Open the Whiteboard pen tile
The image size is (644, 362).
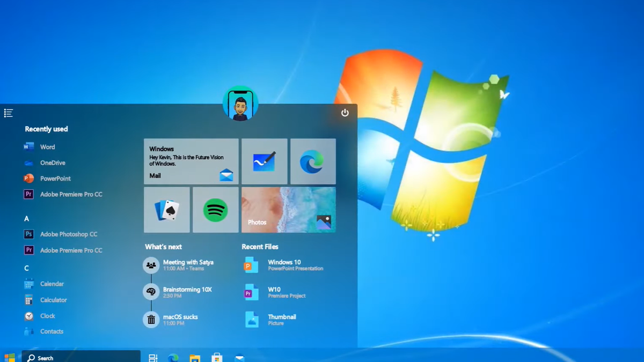click(x=265, y=161)
